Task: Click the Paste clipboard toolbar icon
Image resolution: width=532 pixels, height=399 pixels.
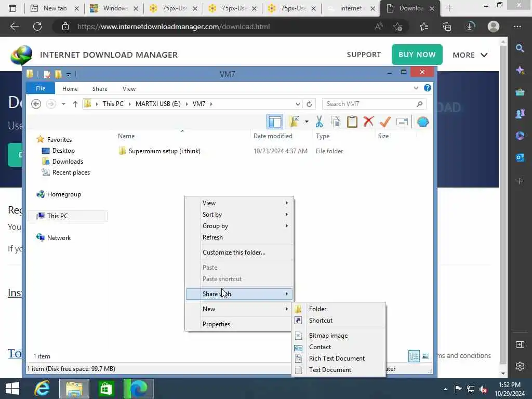Action: pos(352,122)
